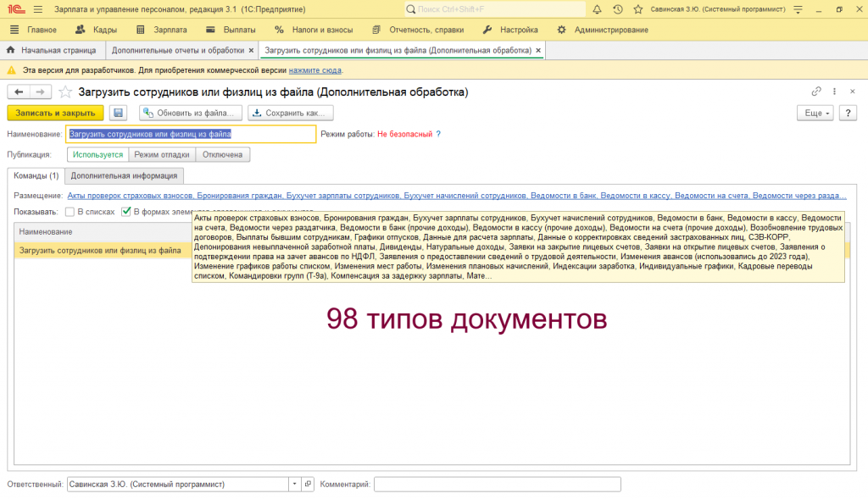The image size is (868, 499).
Task: Open the form's three-dot options menu
Action: (x=834, y=91)
